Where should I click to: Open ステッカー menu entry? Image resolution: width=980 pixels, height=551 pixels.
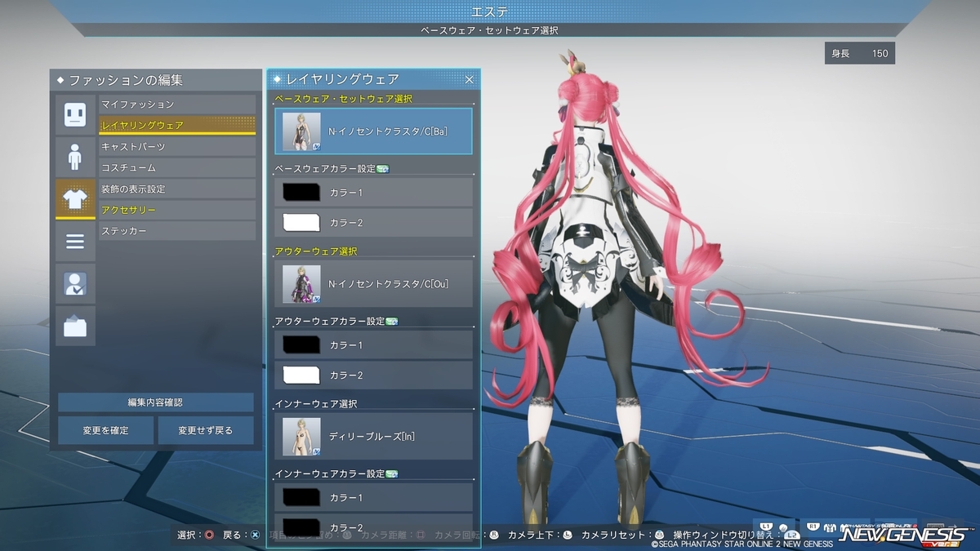[177, 232]
